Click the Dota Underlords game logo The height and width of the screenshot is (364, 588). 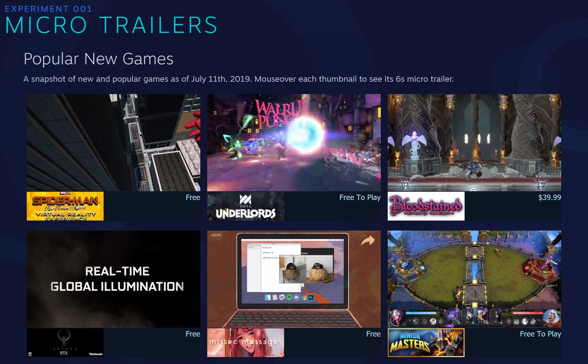[x=246, y=206]
